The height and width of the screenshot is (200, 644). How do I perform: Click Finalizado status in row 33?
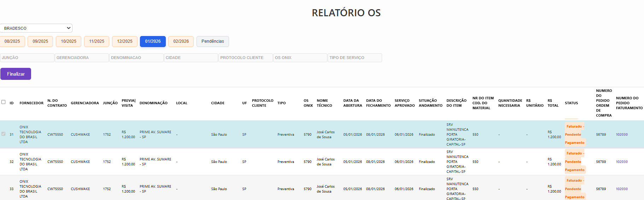(x=427, y=189)
